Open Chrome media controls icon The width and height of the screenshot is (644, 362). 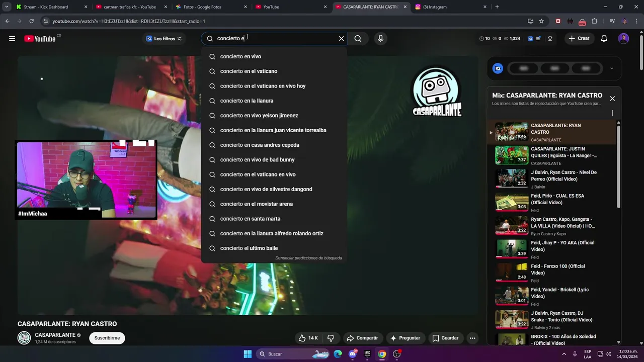pos(612,21)
